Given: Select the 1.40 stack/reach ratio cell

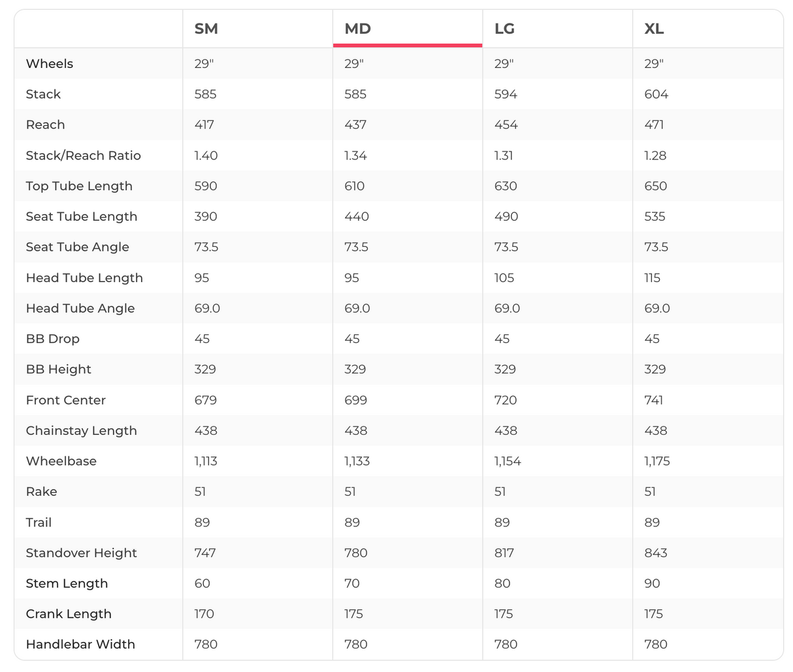Looking at the screenshot, I should coord(206,155).
